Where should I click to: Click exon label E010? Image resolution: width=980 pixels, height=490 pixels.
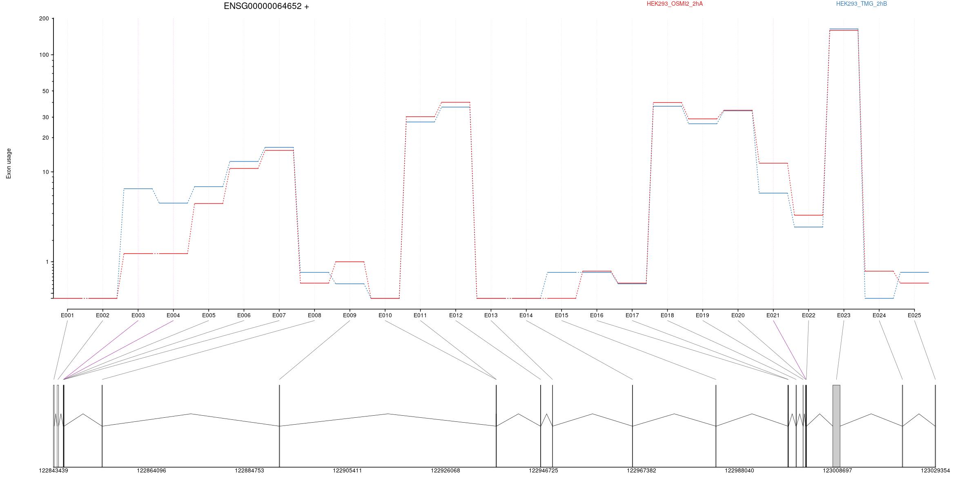coord(385,315)
